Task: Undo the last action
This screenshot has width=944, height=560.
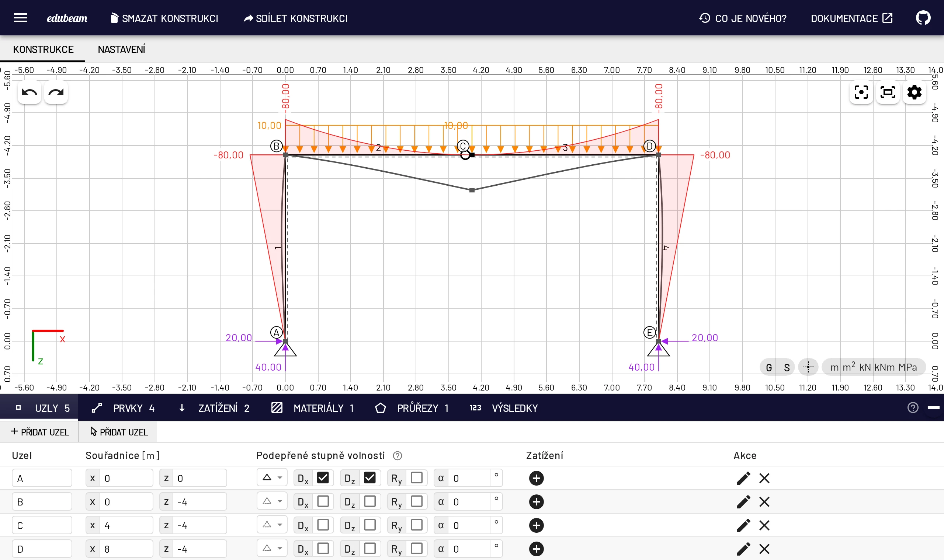Action: click(29, 92)
